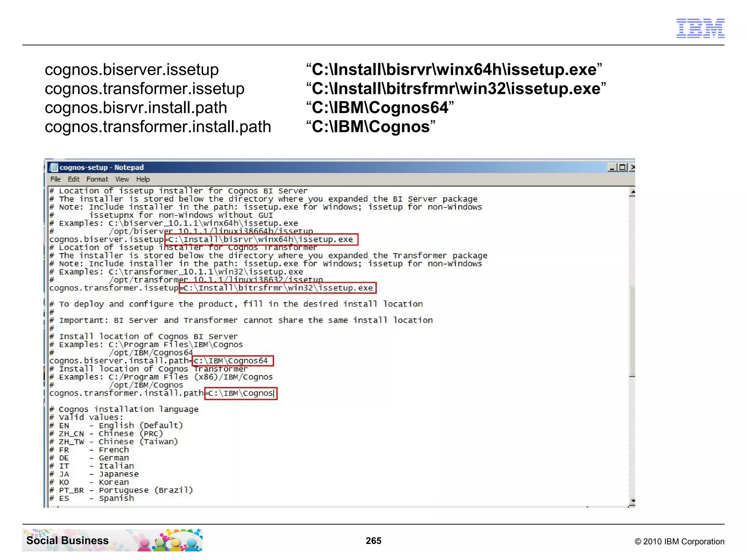747x560 pixels.
Task: Click the '# Cognos installation language' comment
Action: click(124, 409)
